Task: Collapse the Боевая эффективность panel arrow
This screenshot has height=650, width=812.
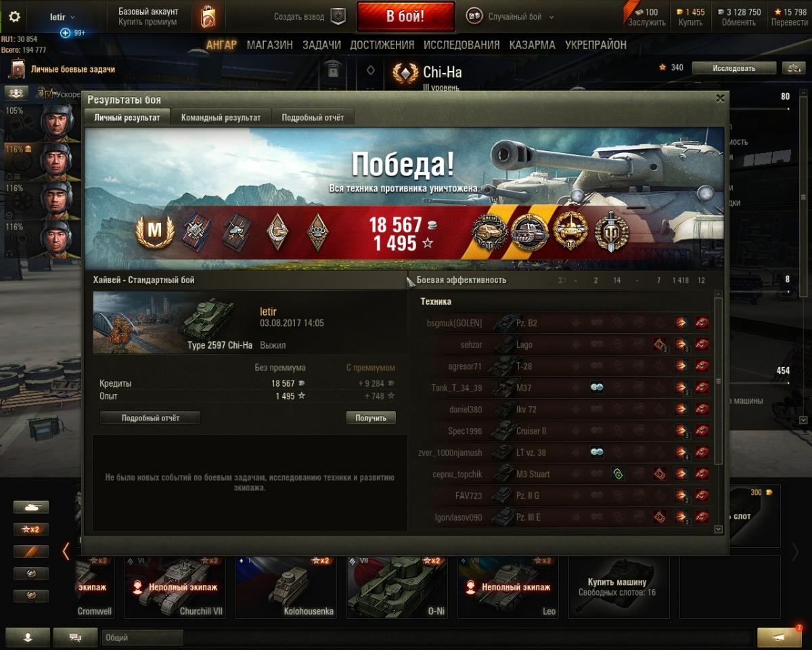Action: click(x=410, y=280)
